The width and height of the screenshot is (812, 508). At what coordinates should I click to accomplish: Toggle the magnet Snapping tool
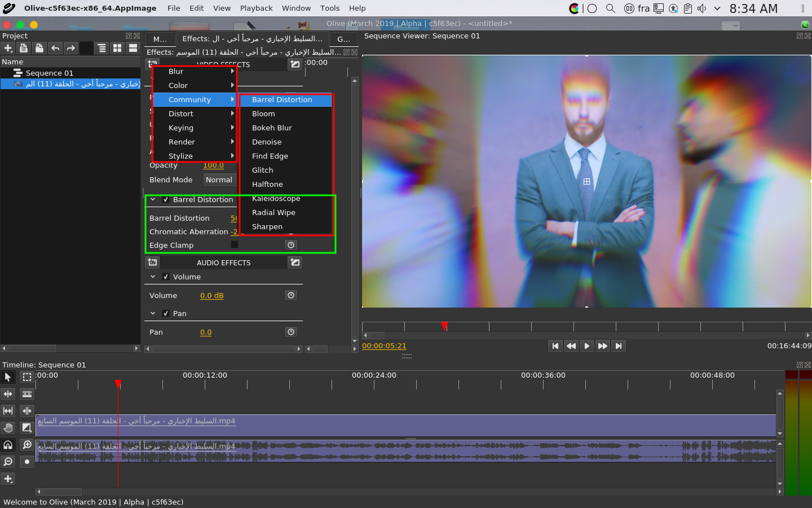(x=8, y=445)
